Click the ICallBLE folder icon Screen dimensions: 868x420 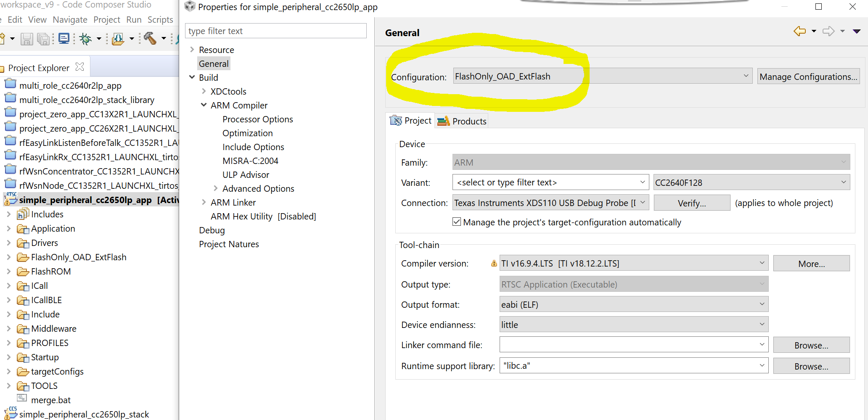tap(23, 300)
